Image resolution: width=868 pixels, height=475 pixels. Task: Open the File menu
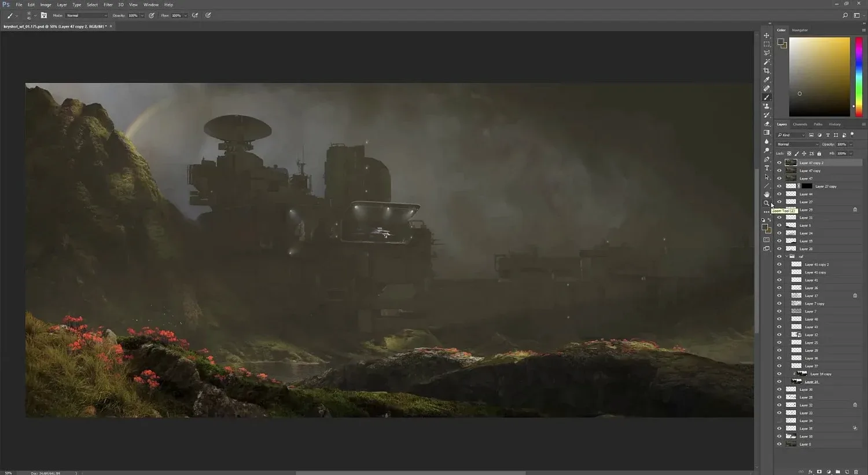coord(19,5)
